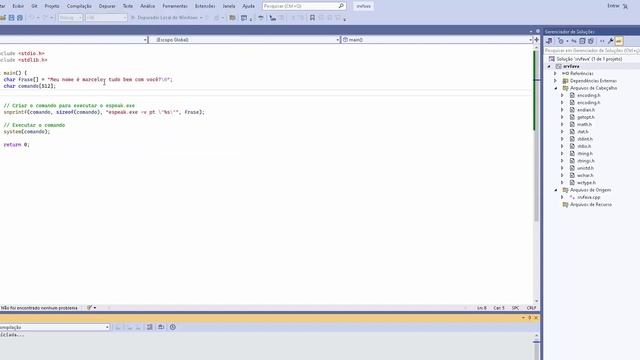
Task: Open the Projeto menu
Action: (52, 6)
